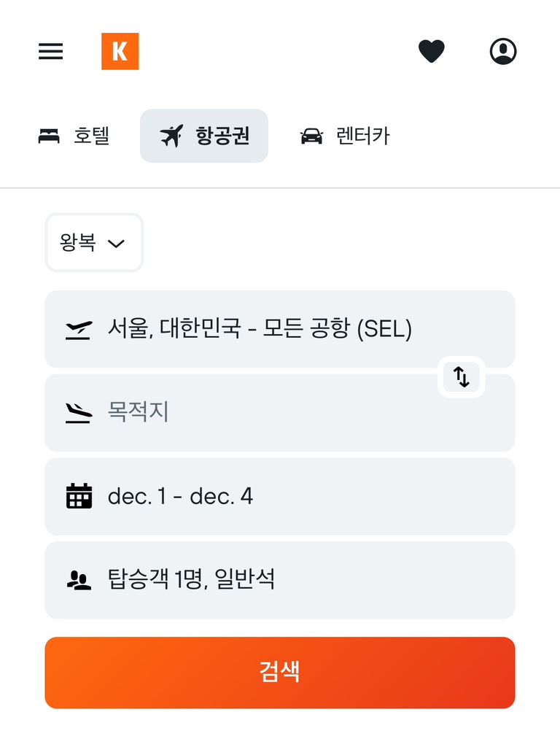
Task: Open the user account profile icon
Action: coord(502,52)
